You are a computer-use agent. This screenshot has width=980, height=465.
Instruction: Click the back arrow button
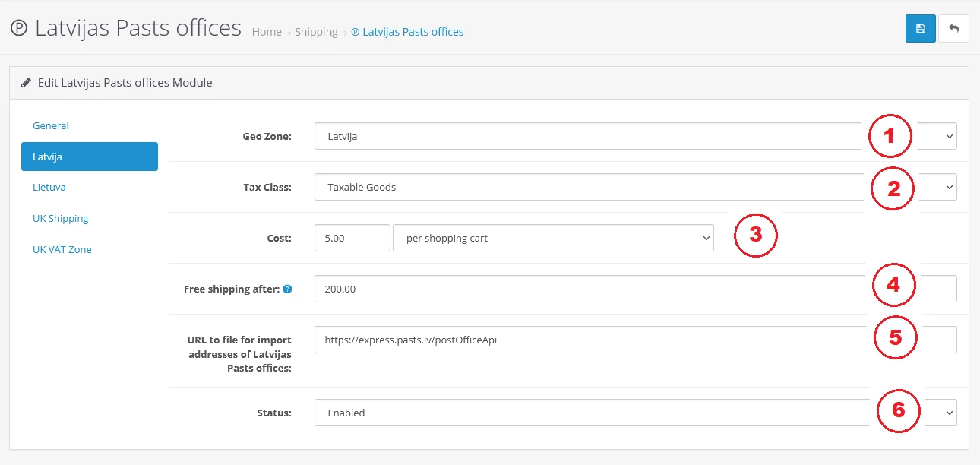pos(953,29)
